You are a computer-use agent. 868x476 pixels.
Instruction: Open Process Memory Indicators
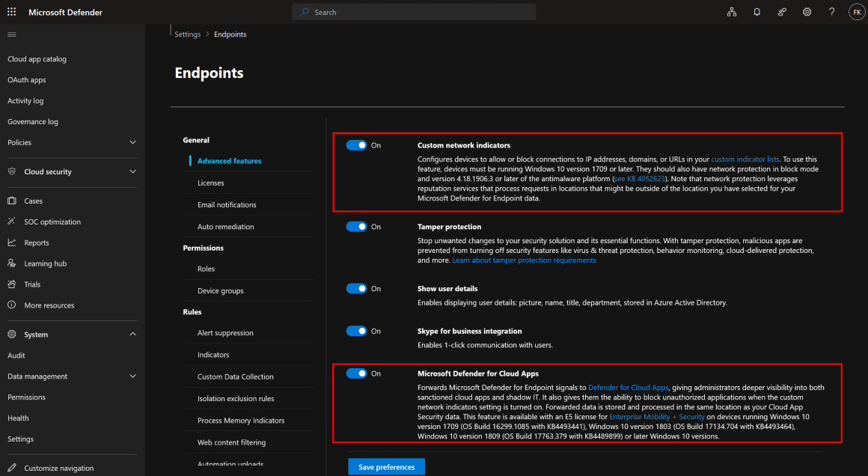pos(241,421)
